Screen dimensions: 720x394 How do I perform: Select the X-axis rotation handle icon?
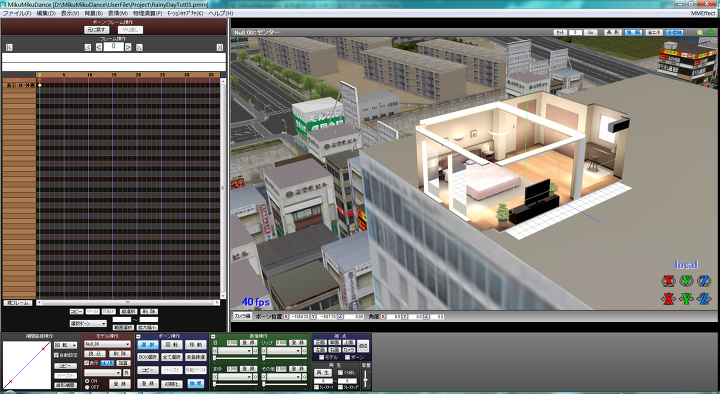point(669,281)
